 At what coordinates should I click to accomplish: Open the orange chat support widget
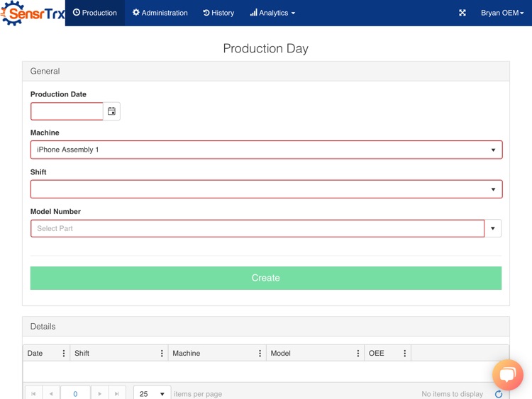click(508, 375)
